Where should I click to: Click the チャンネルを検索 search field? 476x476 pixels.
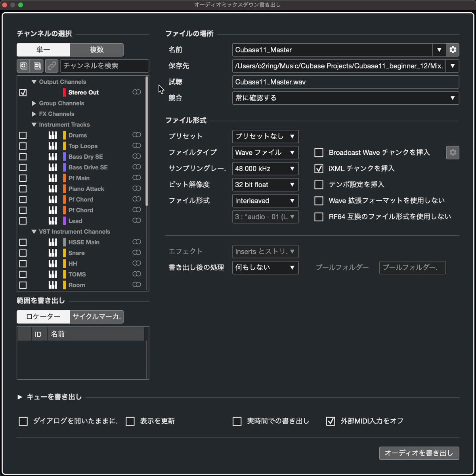click(105, 66)
